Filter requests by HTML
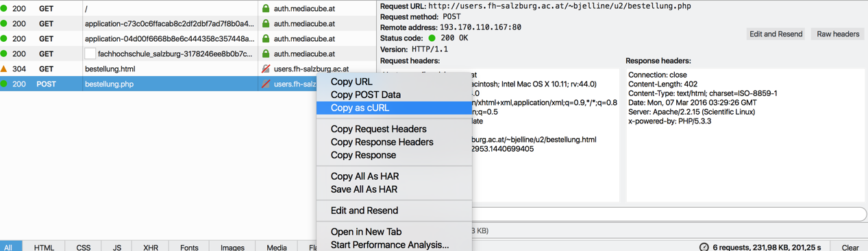This screenshot has height=251, width=868. pos(44,247)
